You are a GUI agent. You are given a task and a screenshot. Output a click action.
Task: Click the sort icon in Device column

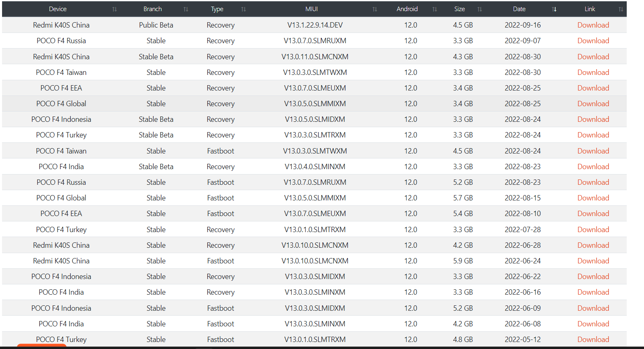click(x=114, y=9)
